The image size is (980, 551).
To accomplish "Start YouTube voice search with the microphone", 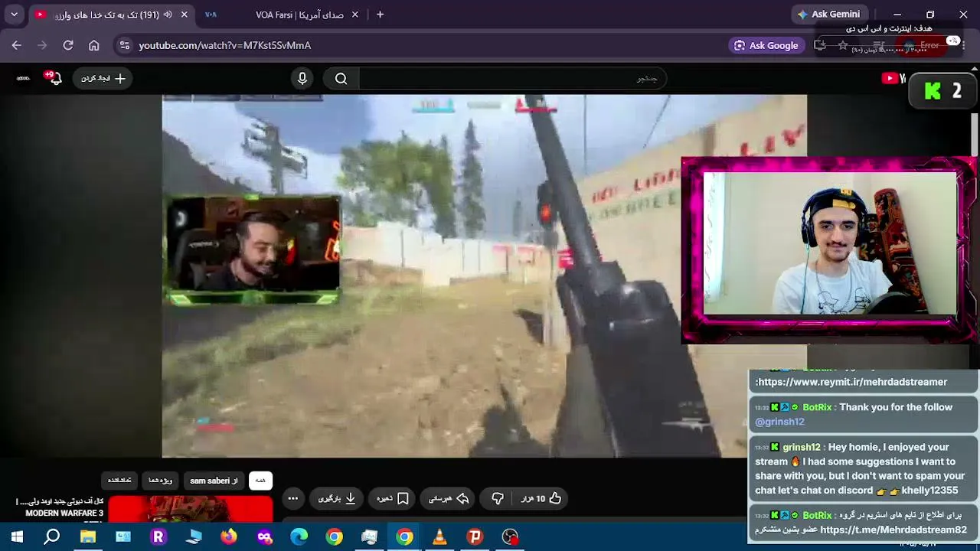I will click(x=302, y=78).
